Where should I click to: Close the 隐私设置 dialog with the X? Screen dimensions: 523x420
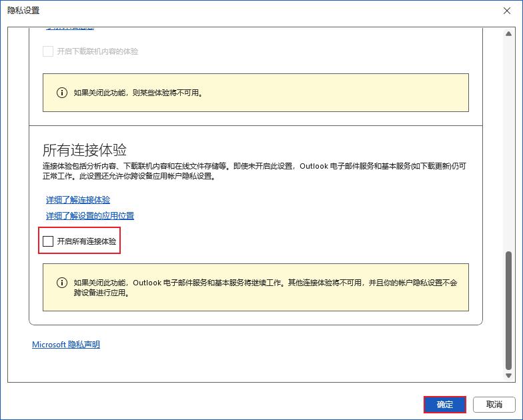[507, 10]
